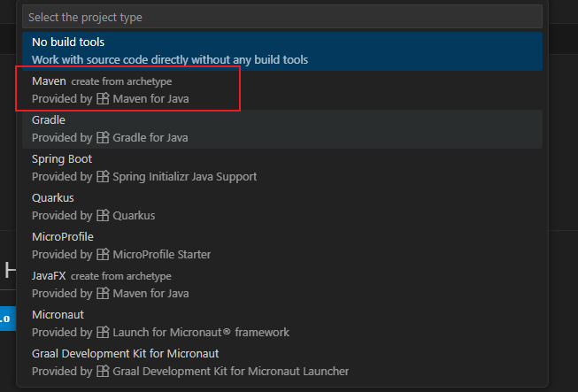Image resolution: width=578 pixels, height=392 pixels.
Task: Click extension icon beside Spring Initializr Java Support
Action: pos(103,176)
